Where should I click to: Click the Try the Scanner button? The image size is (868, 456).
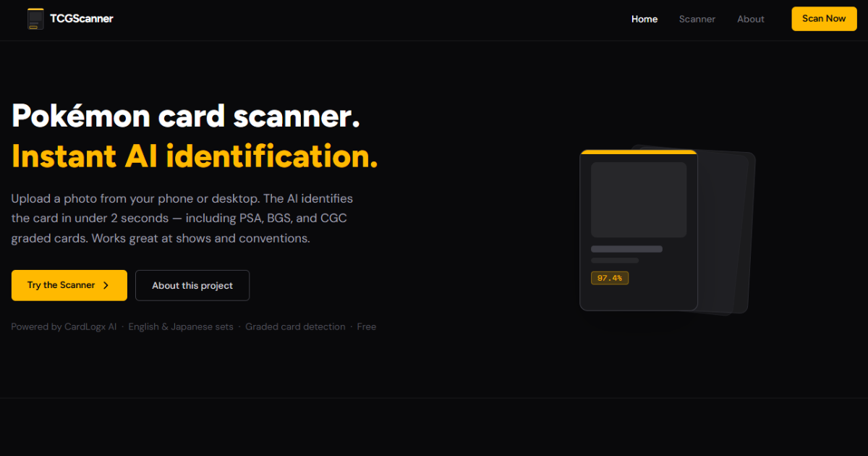pos(69,285)
